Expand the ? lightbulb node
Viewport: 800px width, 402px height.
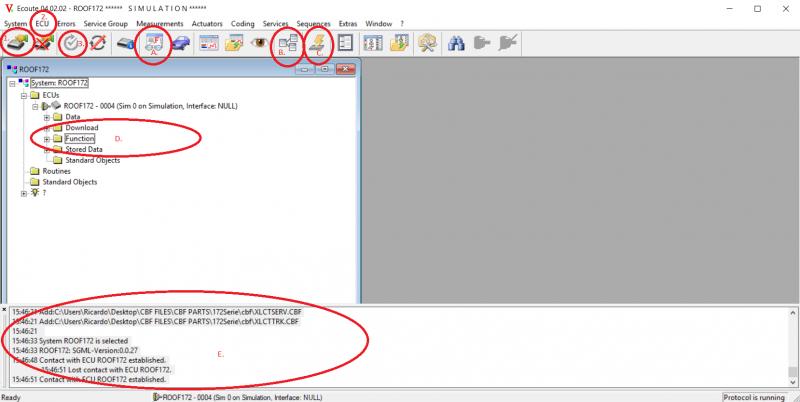[23, 193]
